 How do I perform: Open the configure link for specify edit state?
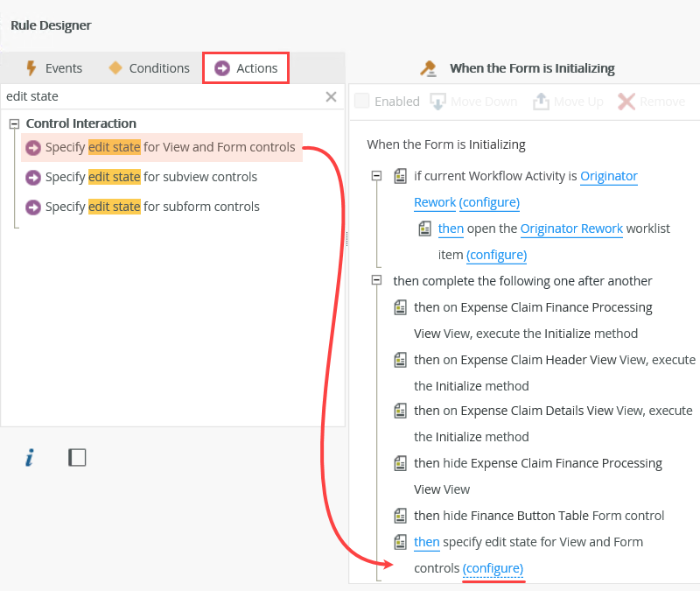(493, 568)
